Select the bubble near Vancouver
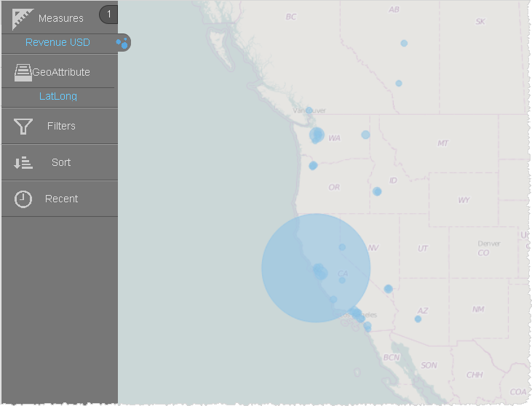The height and width of the screenshot is (406, 532). [309, 111]
